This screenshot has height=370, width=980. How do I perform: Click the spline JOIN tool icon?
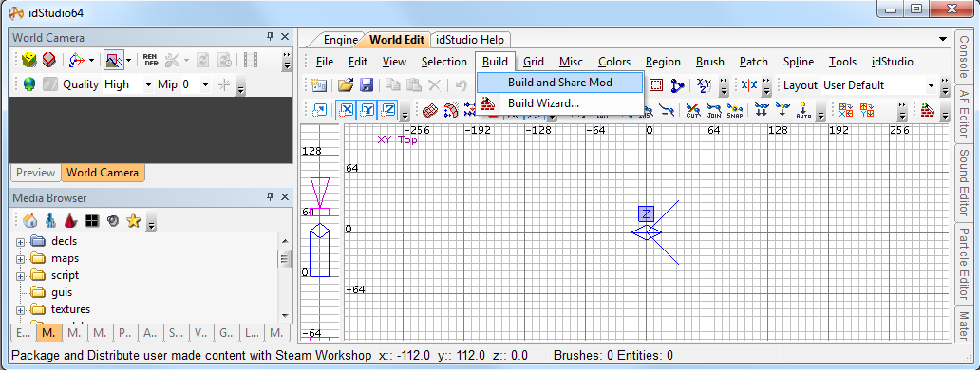(714, 110)
